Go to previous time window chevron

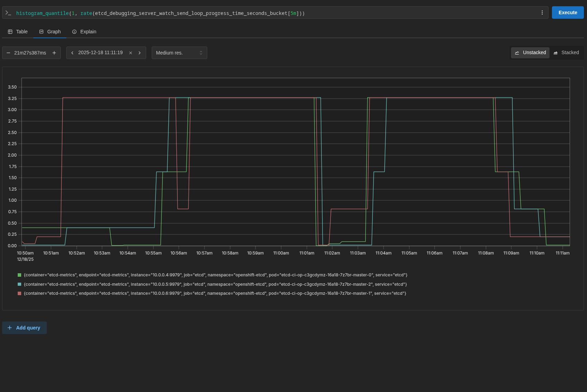[72, 53]
